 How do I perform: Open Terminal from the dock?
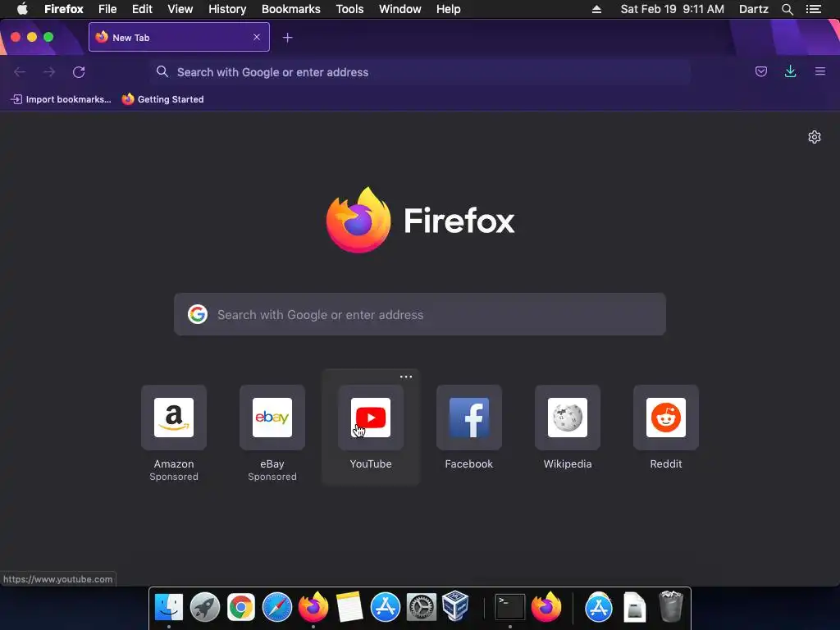(509, 607)
